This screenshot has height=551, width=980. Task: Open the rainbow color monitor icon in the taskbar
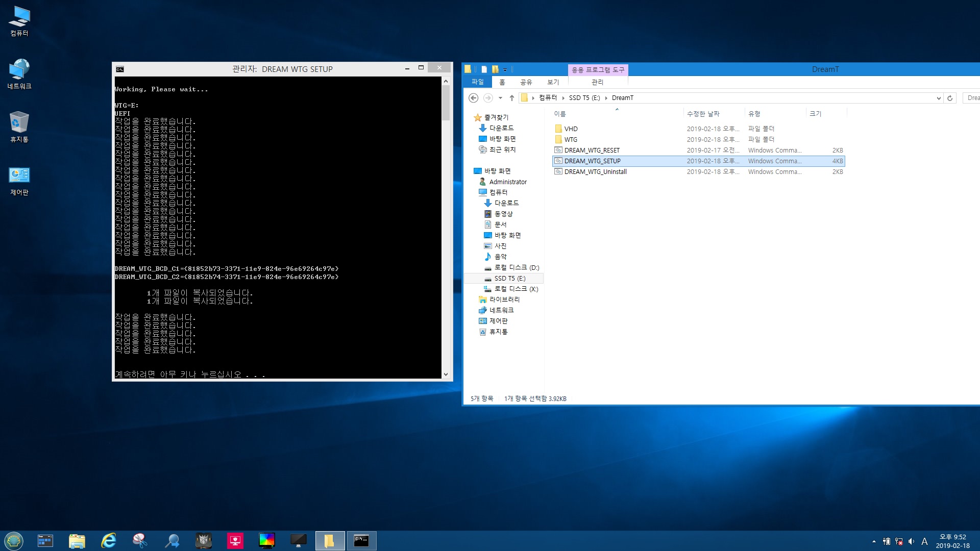tap(267, 541)
